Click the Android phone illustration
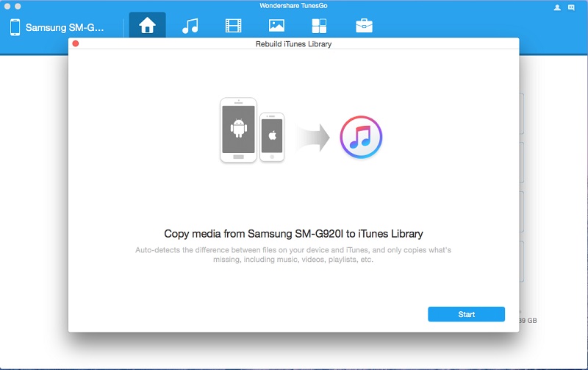This screenshot has width=588, height=370. coord(238,130)
